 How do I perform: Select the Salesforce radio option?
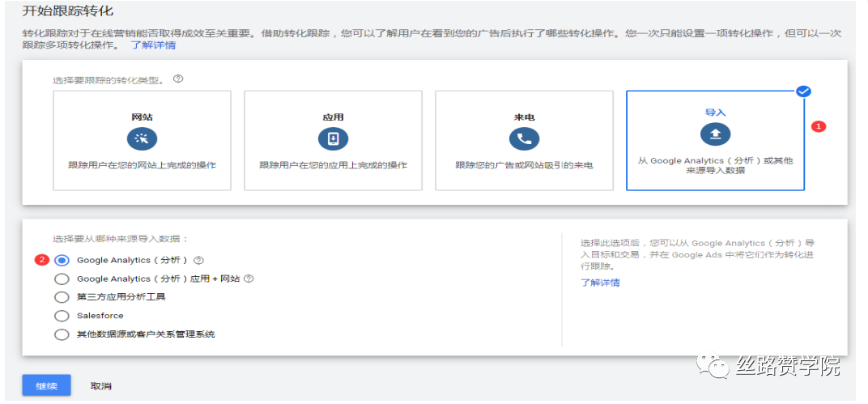tap(62, 316)
